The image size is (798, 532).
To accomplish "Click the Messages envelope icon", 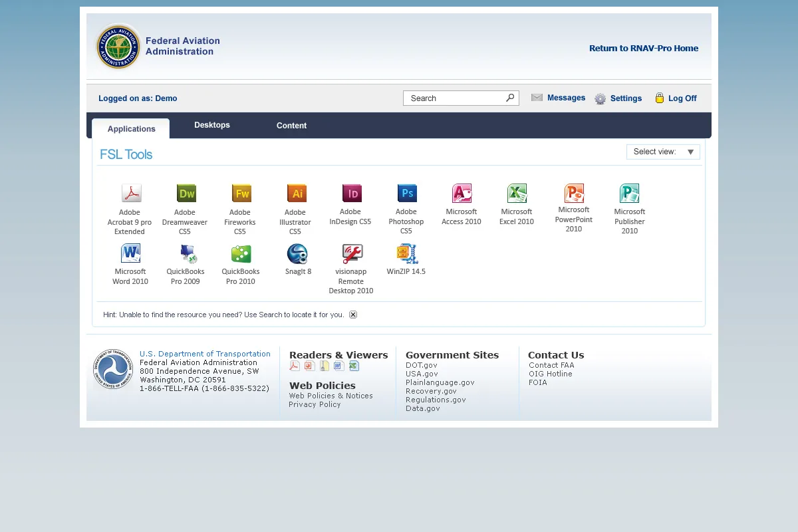I will (537, 98).
